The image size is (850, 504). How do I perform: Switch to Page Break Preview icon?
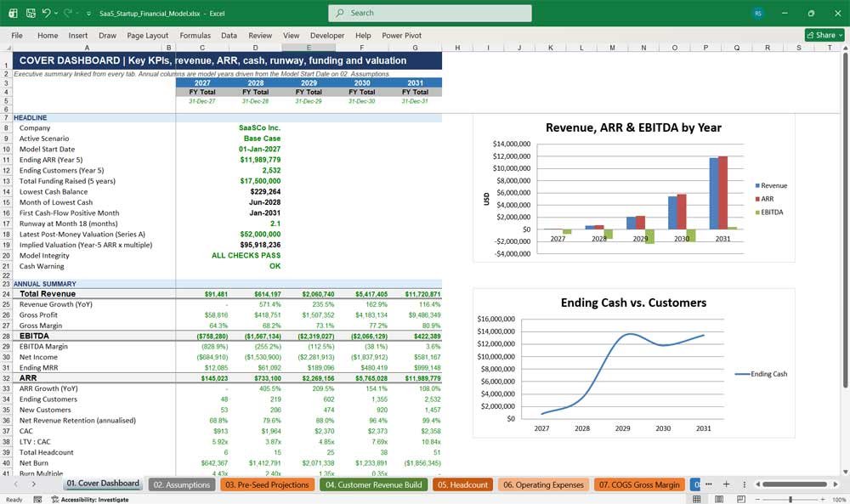(x=741, y=499)
